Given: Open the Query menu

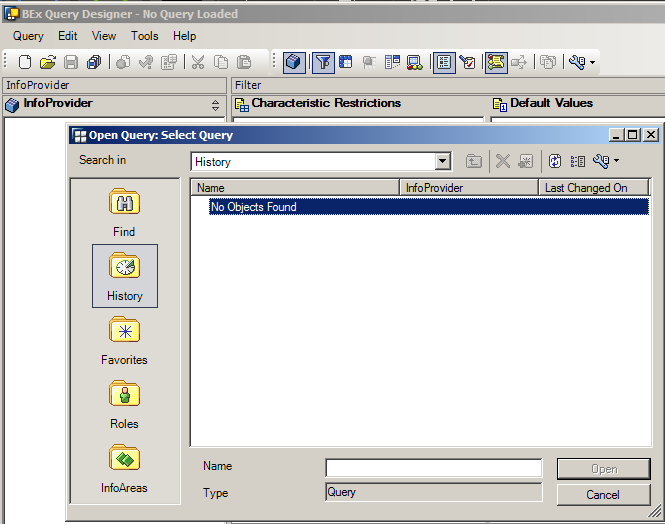Looking at the screenshot, I should click(28, 36).
